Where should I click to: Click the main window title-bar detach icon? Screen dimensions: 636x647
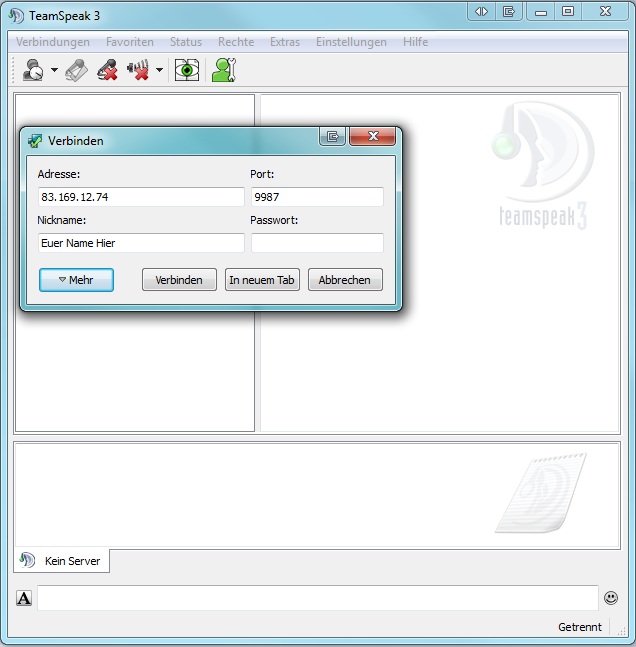pos(509,11)
